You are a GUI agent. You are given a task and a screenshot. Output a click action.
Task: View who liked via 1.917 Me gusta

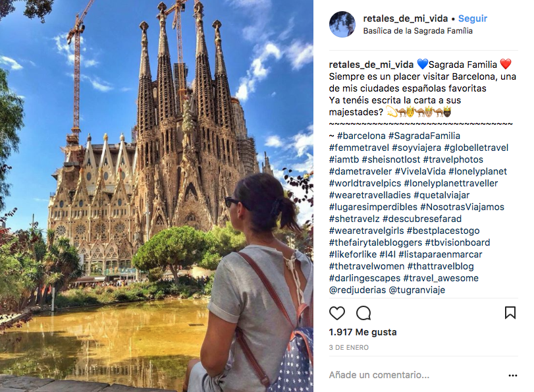click(x=363, y=332)
